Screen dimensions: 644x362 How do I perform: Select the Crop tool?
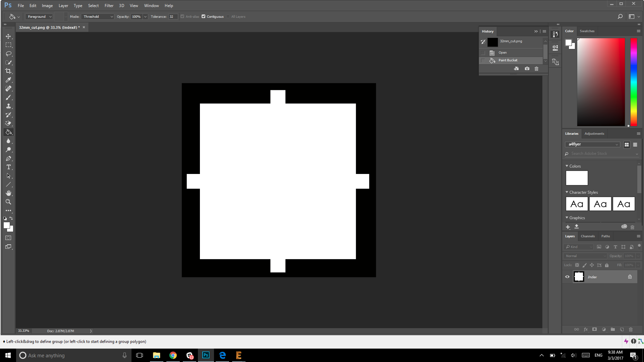(x=8, y=71)
